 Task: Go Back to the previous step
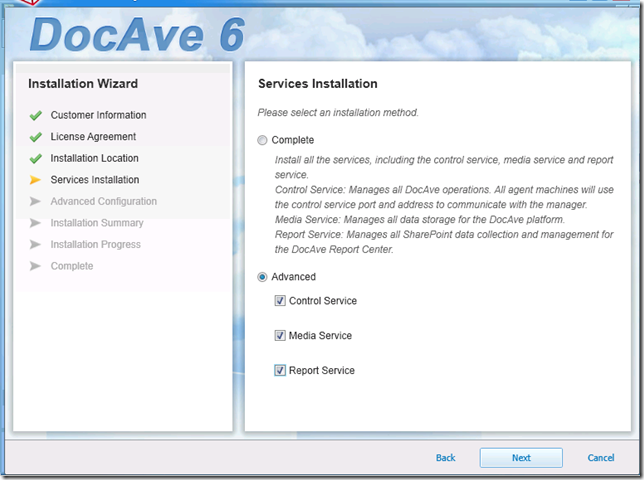click(445, 458)
